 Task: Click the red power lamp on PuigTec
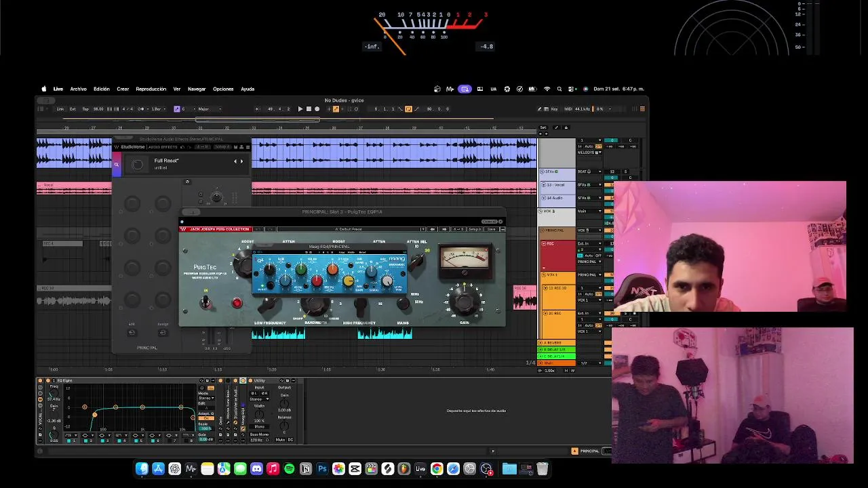[237, 303]
